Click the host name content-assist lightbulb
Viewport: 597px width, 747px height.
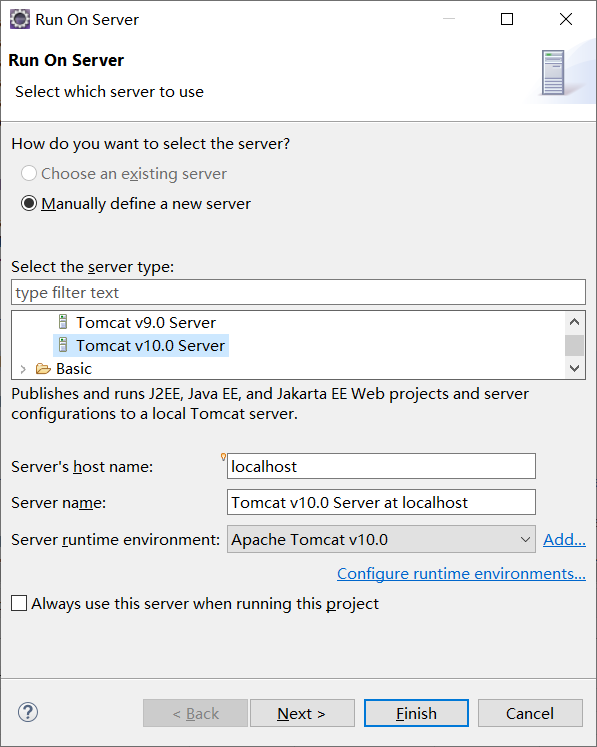point(223,457)
